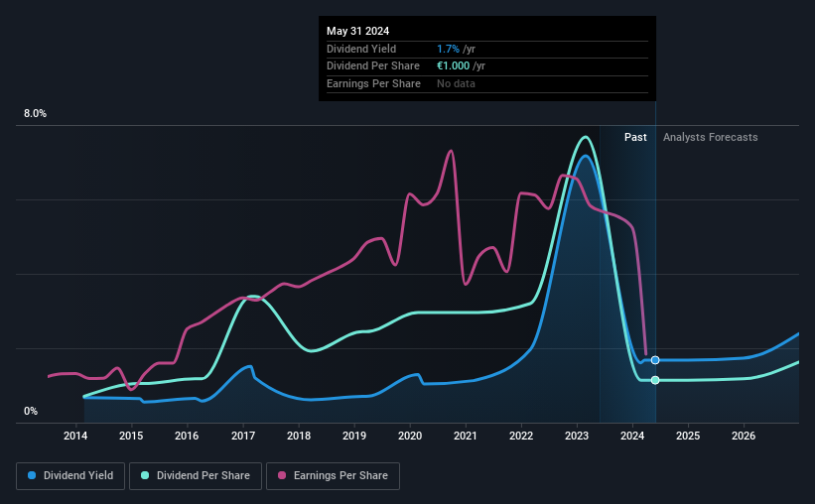Click the 0% y-axis label
This screenshot has width=815, height=504.
(x=31, y=411)
